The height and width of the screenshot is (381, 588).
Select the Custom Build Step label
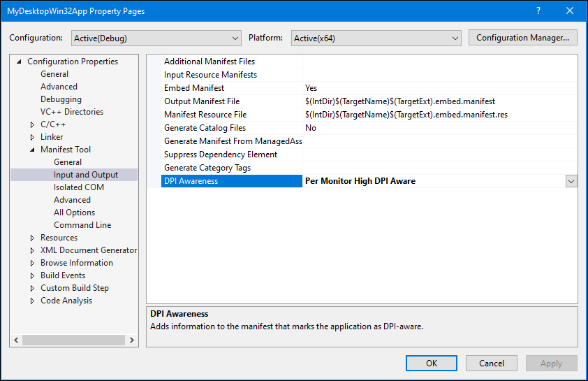coord(75,288)
